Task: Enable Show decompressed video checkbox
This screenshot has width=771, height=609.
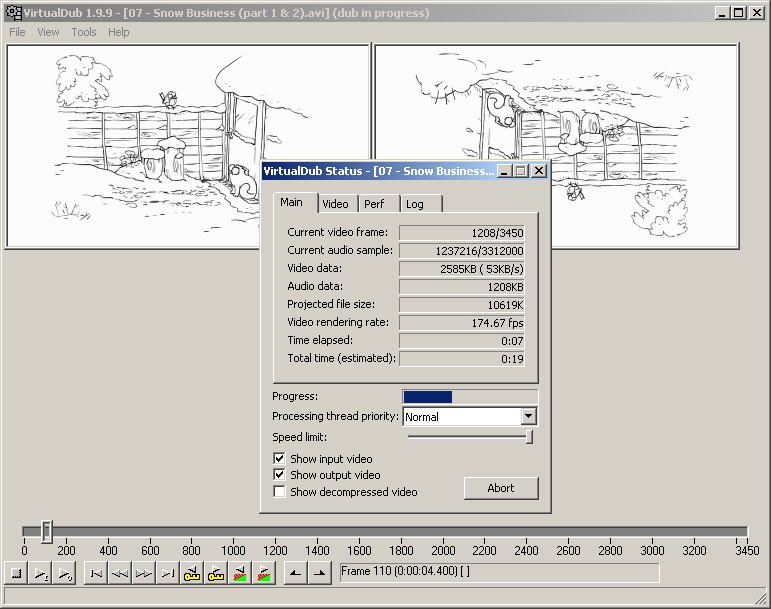Action: point(279,492)
